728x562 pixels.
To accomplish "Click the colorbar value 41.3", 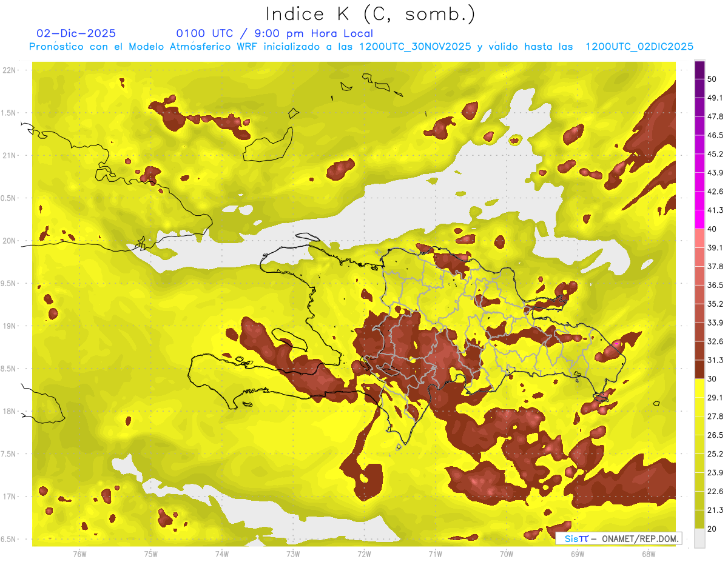I will [x=715, y=210].
